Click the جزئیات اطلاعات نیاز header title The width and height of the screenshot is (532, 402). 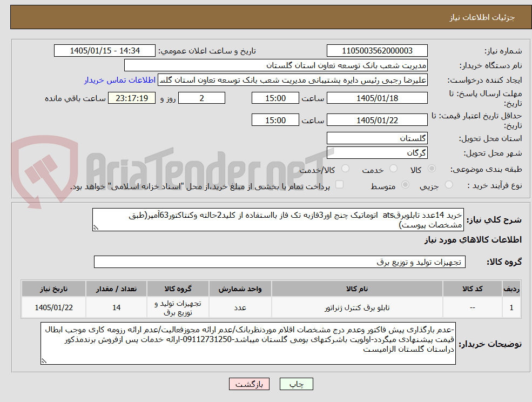[482, 17]
